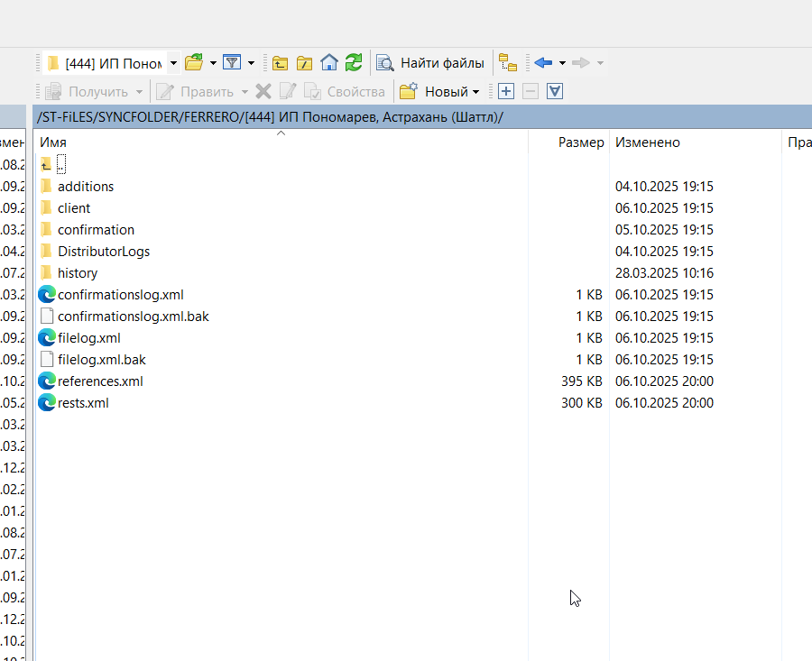Expand the Новый dropdown arrow

click(475, 92)
